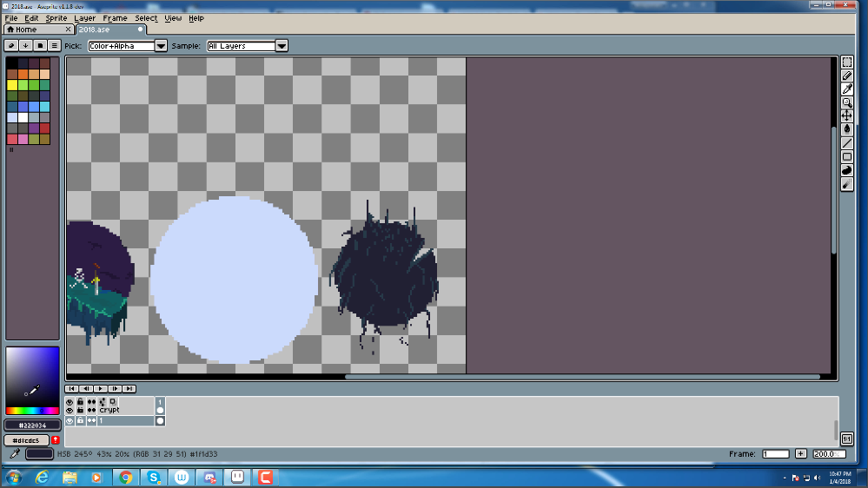
Task: Click the eyedropper icon in status bar
Action: (15, 453)
